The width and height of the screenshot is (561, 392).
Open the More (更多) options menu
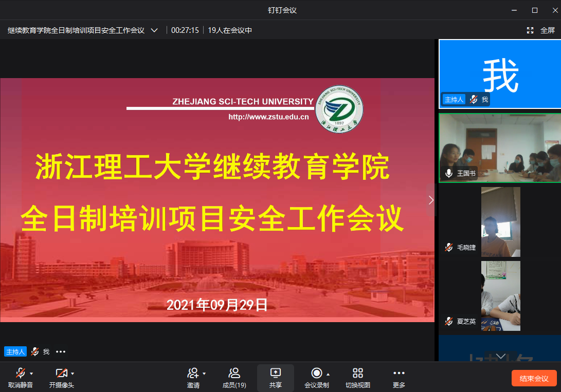click(x=399, y=378)
